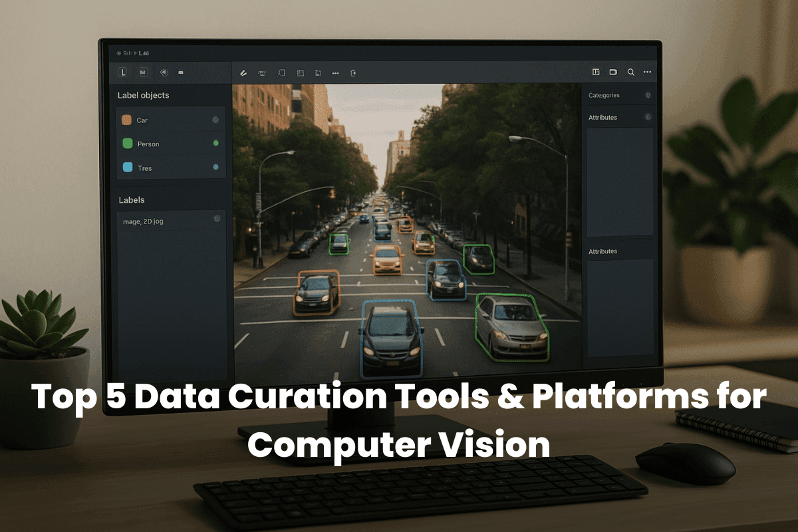Expand the upper Attributes section icon
The height and width of the screenshot is (532, 798).
648,117
